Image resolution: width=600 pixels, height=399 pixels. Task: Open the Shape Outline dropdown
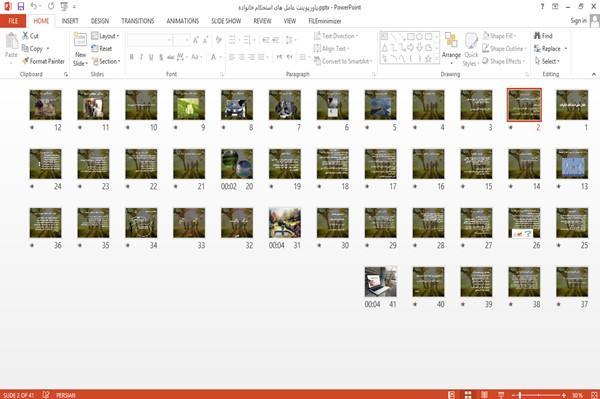[504, 49]
